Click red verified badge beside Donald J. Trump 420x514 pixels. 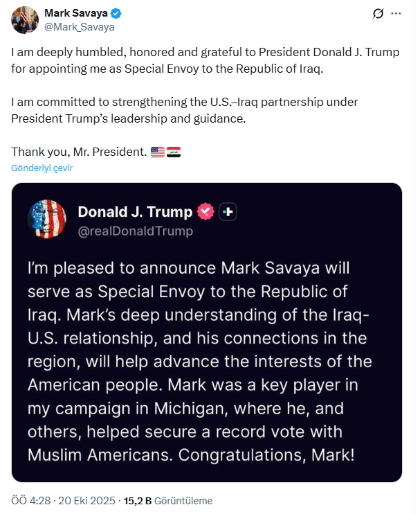click(x=206, y=211)
